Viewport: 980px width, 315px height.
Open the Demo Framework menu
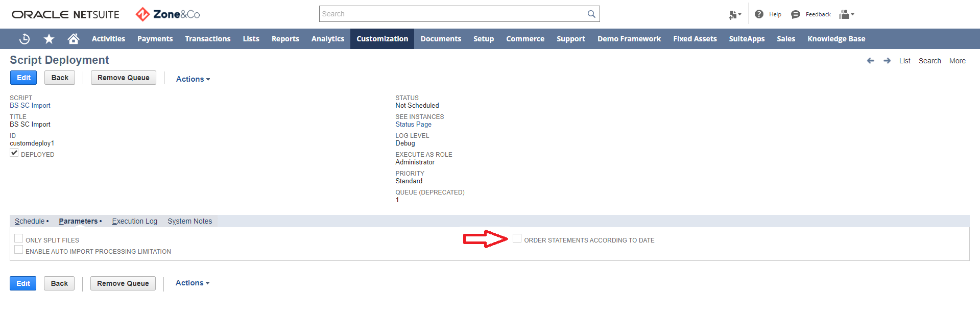pos(629,39)
